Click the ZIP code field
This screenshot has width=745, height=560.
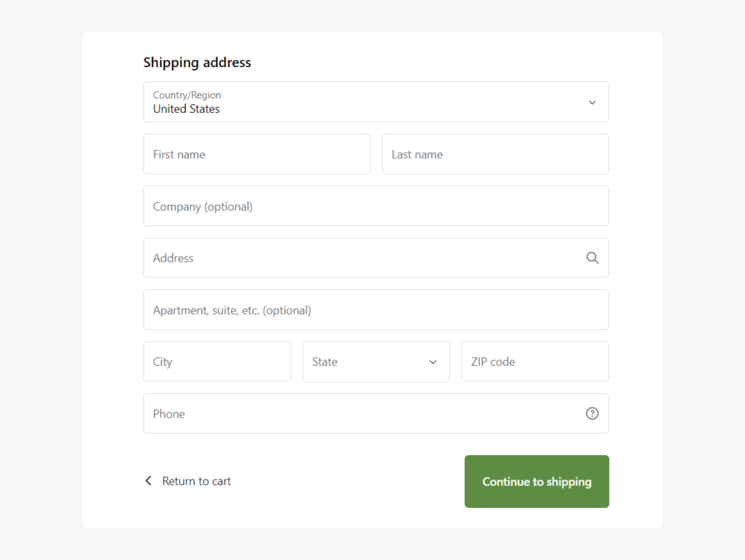535,361
